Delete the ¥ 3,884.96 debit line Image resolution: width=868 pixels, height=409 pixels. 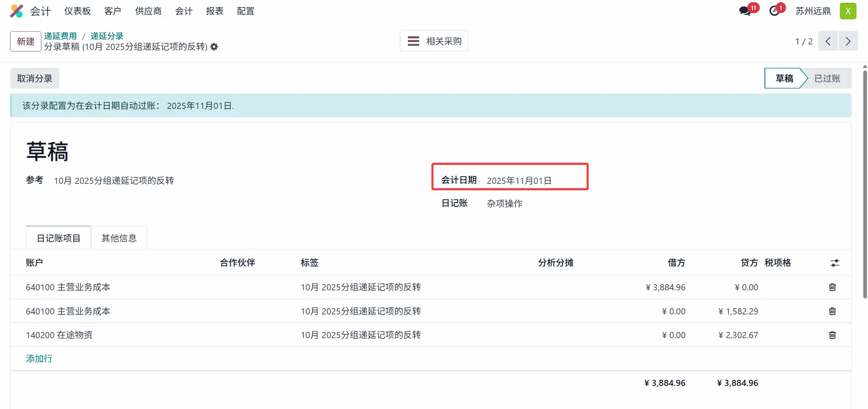(832, 287)
